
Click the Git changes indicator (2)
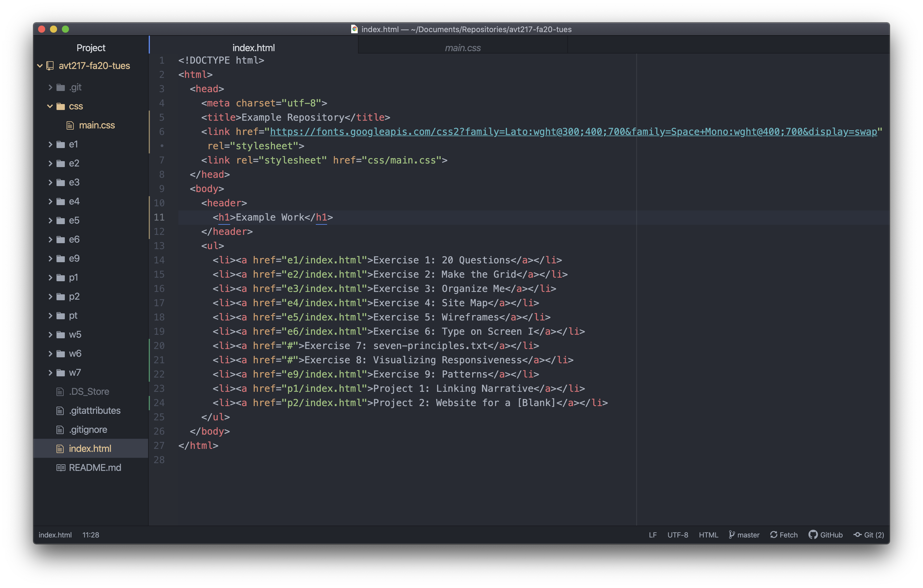pos(871,535)
